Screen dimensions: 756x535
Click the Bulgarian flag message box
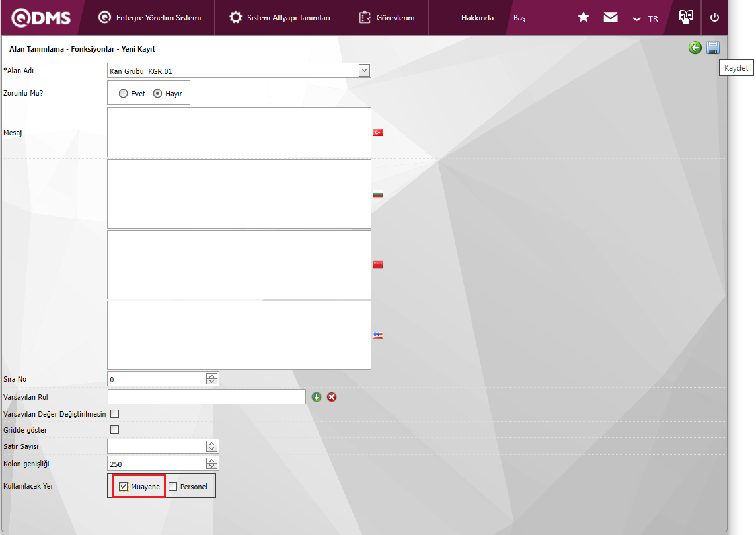coord(239,194)
